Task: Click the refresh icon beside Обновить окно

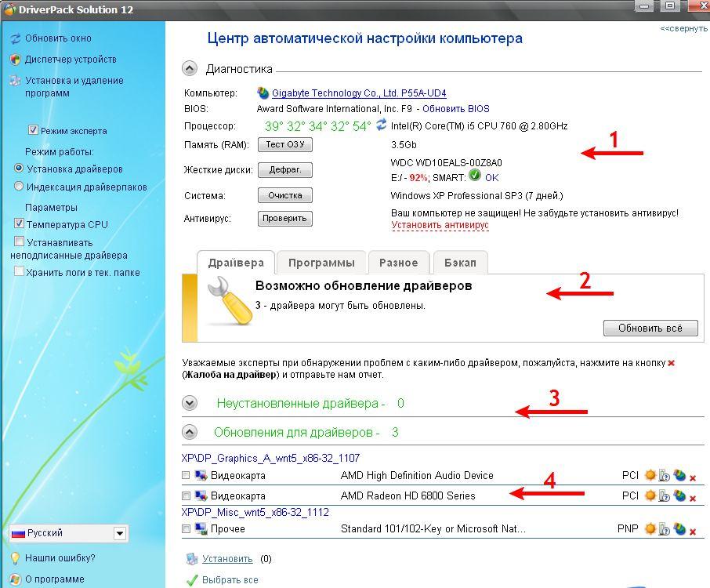Action: pos(16,38)
